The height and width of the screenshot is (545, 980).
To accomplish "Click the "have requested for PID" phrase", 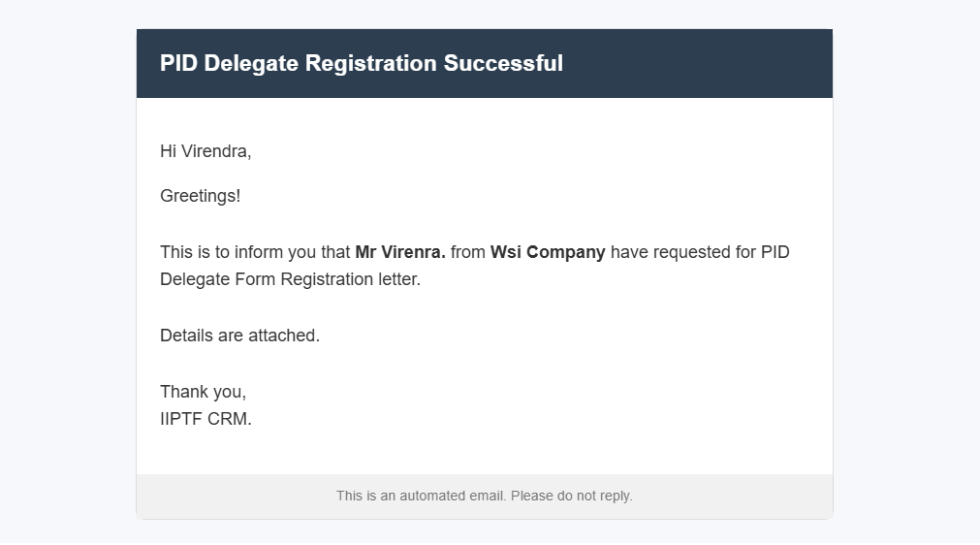I will tap(700, 252).
